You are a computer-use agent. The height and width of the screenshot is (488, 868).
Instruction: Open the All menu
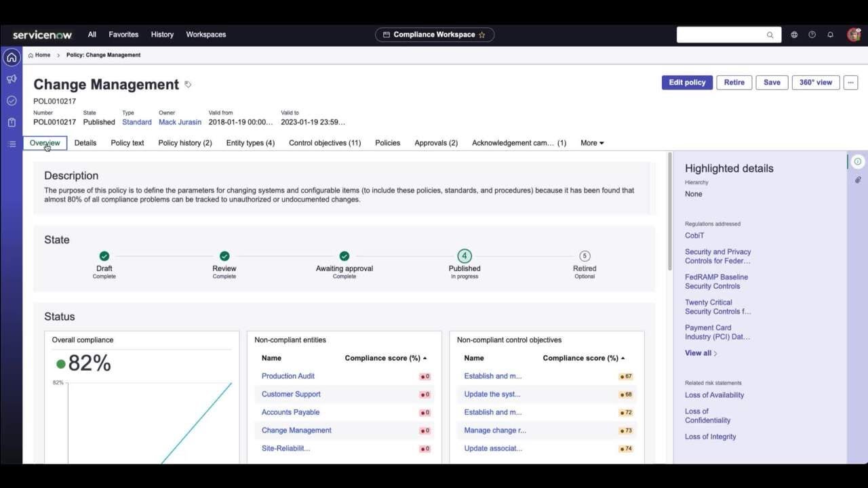click(x=92, y=35)
